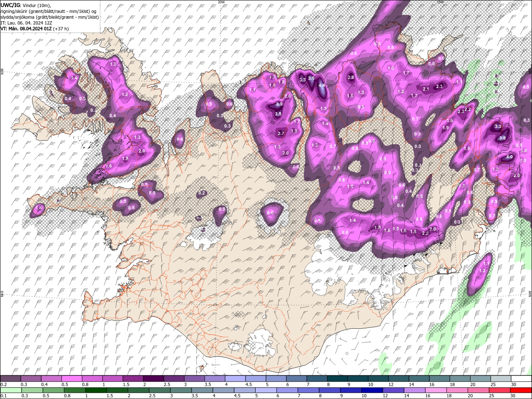Select the darkest purple 2–2.5 swatch in upper scale
The image size is (532, 399).
click(153, 379)
